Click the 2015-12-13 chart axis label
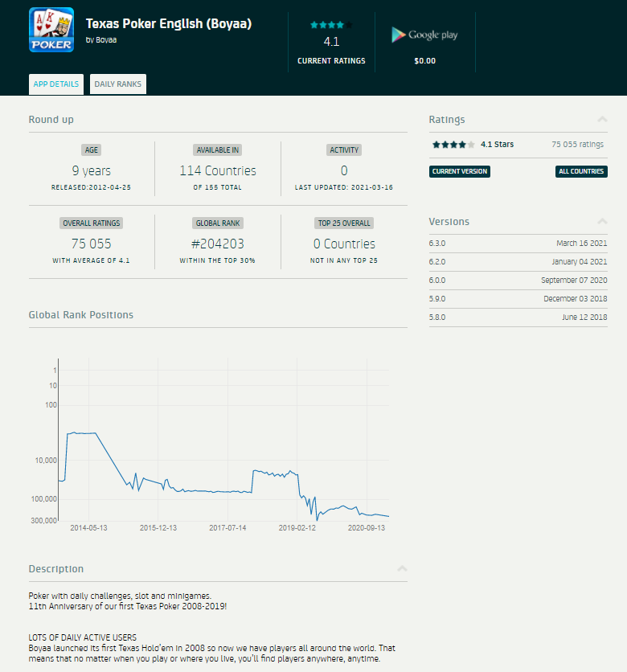The image size is (627, 672). (x=158, y=528)
